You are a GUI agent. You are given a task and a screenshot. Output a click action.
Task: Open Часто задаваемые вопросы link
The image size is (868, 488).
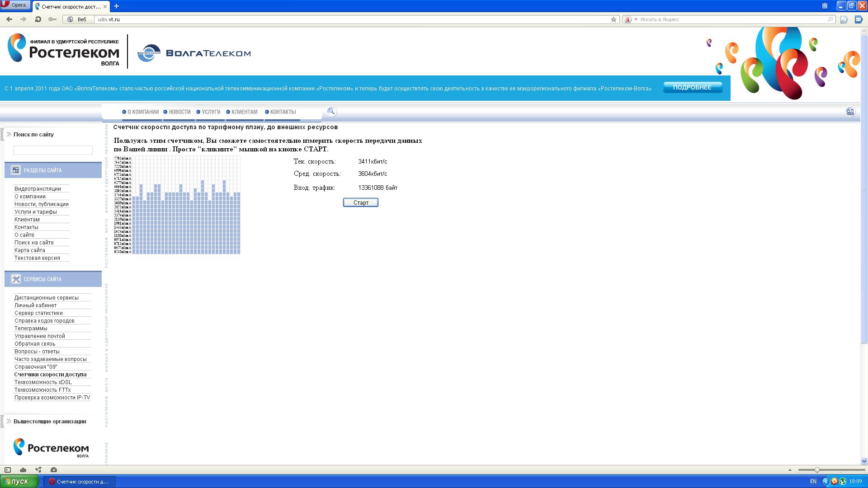pos(51,359)
